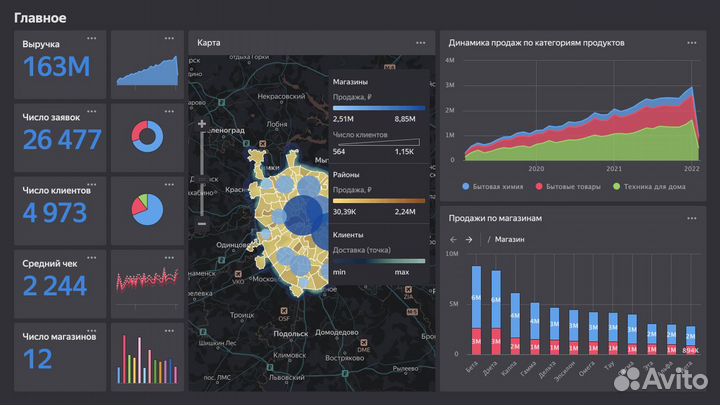720x405 pixels.
Task: Open the Число заявок widget's options menu
Action: (92, 111)
